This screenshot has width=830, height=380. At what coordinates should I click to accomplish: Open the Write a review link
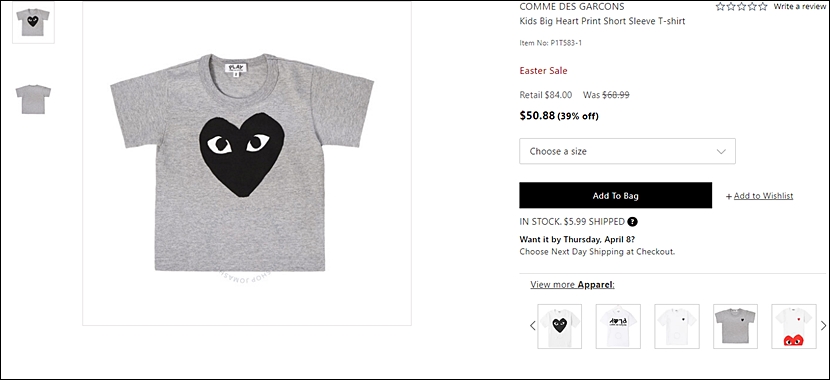click(799, 6)
